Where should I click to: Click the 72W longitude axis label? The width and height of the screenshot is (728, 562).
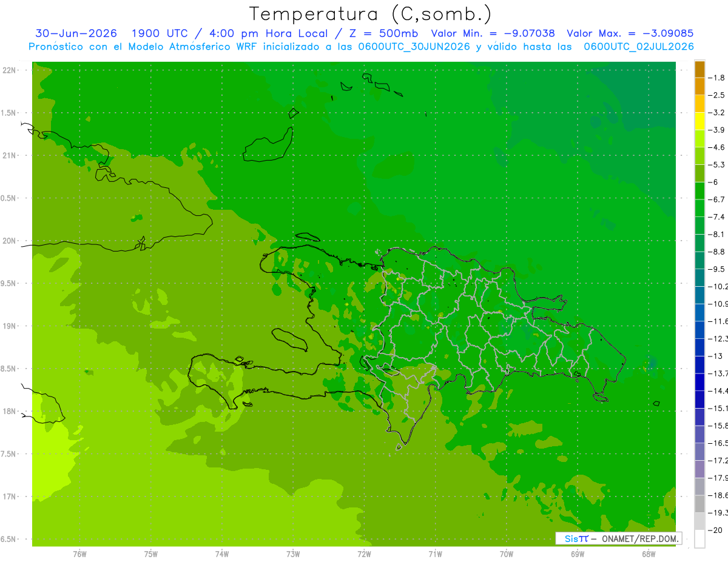pyautogui.click(x=364, y=554)
